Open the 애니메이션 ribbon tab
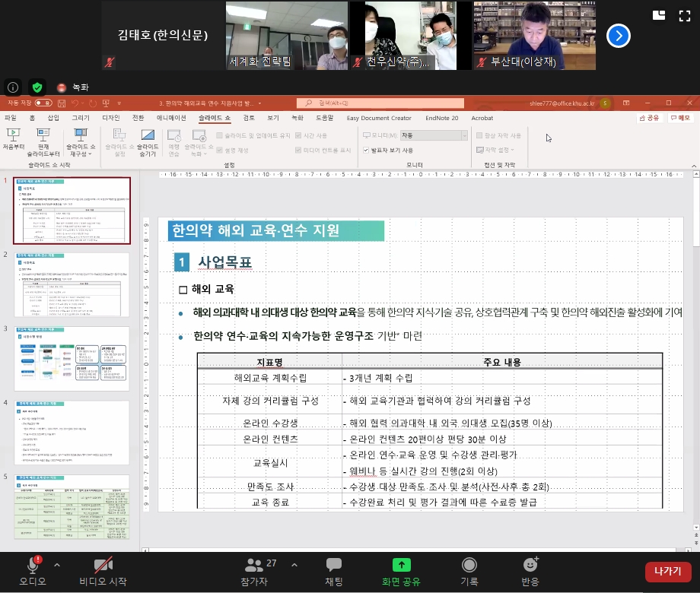This screenshot has height=593, width=700. [x=171, y=118]
